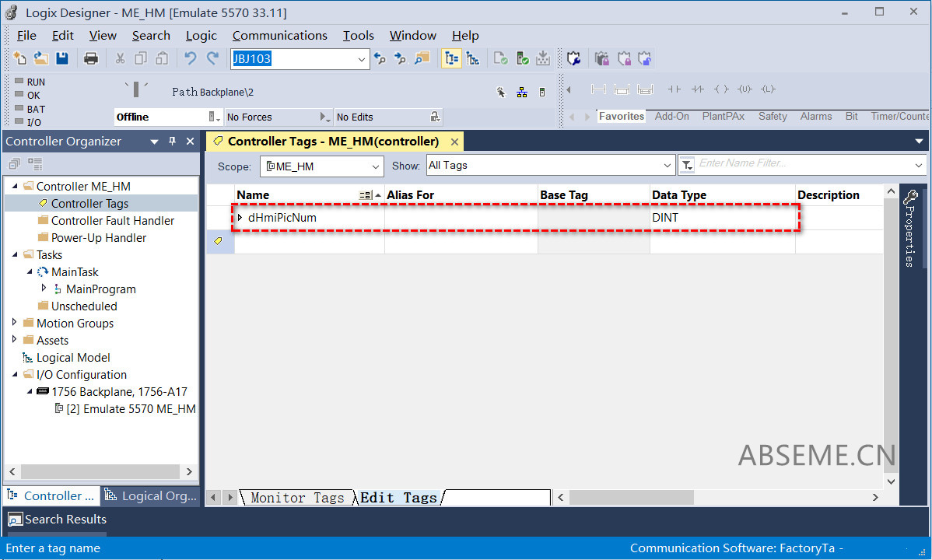Open the Properties side pane
932x560 pixels.
[910, 228]
